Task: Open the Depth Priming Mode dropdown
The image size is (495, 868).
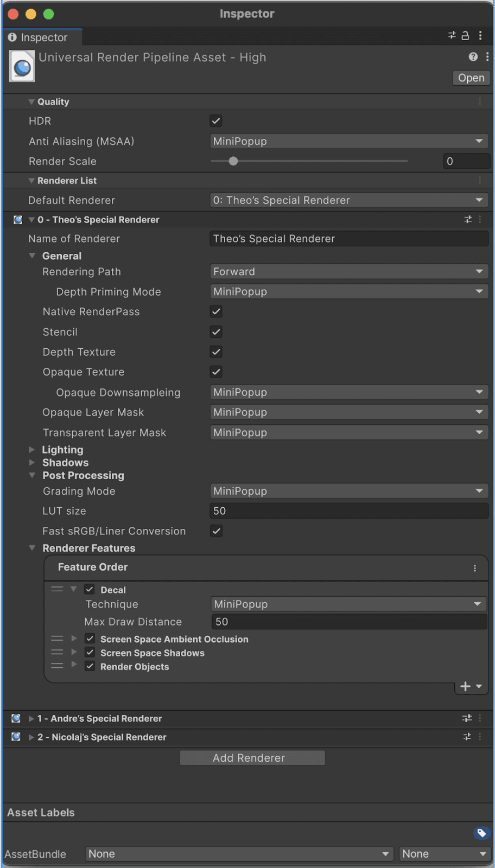Action: click(349, 291)
